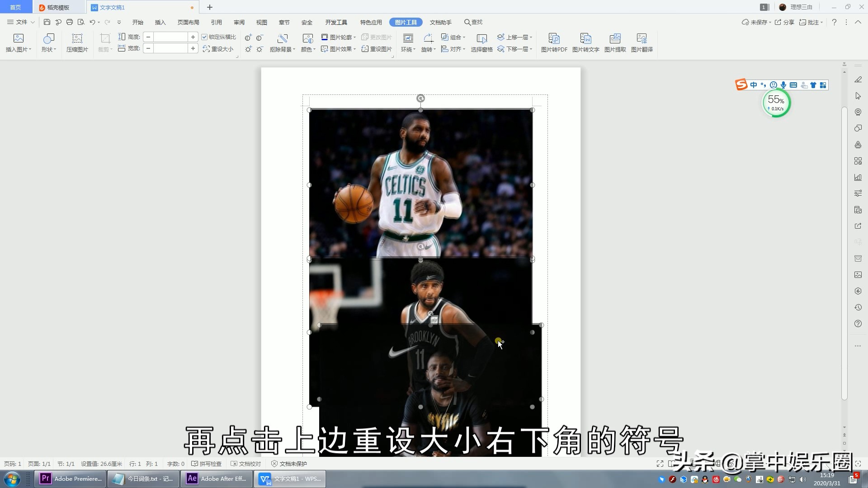Image resolution: width=868 pixels, height=488 pixels.
Task: Click Picture to PDF (图片转PDF)
Action: click(x=554, y=43)
